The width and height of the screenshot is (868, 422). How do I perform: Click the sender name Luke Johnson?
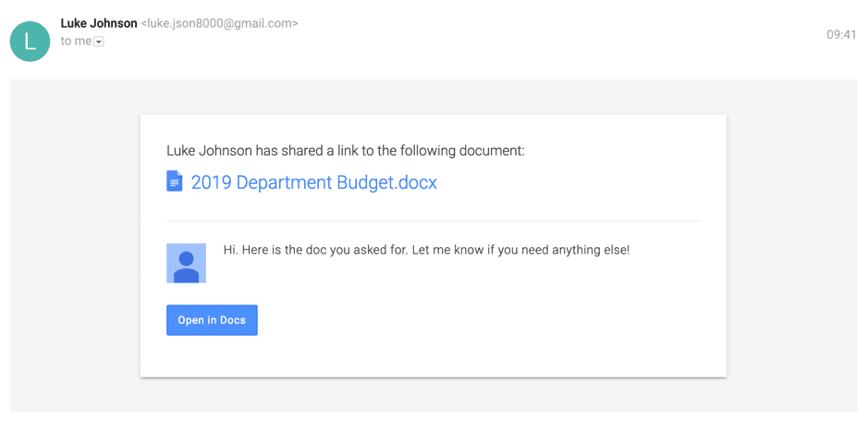(x=99, y=23)
